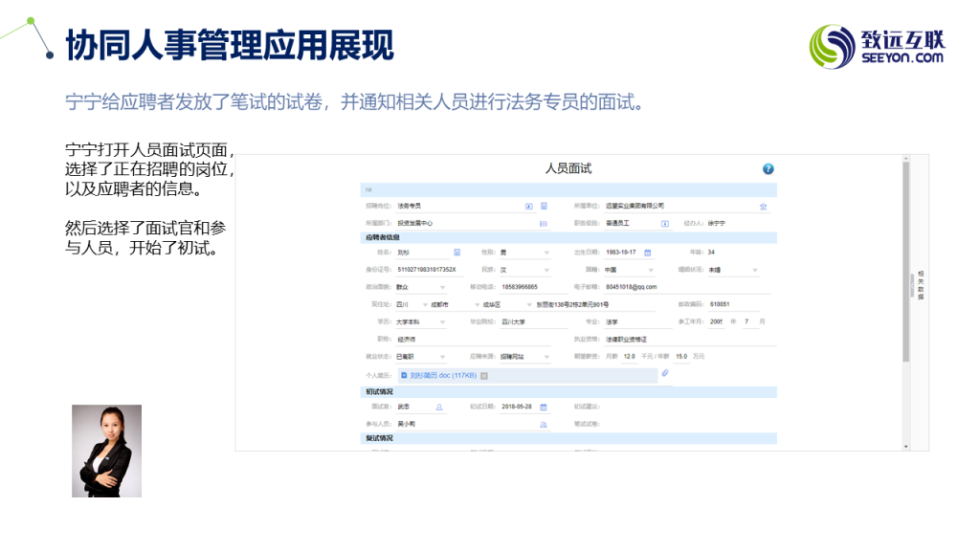Image resolution: width=980 pixels, height=551 pixels.
Task: Click the attachment paperclip icon for 个人简历
Action: click(x=665, y=374)
